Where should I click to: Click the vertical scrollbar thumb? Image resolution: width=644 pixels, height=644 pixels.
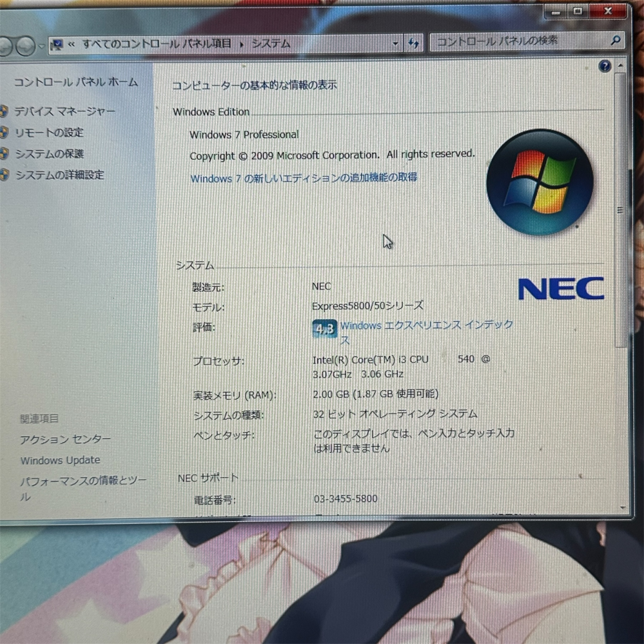620,210
